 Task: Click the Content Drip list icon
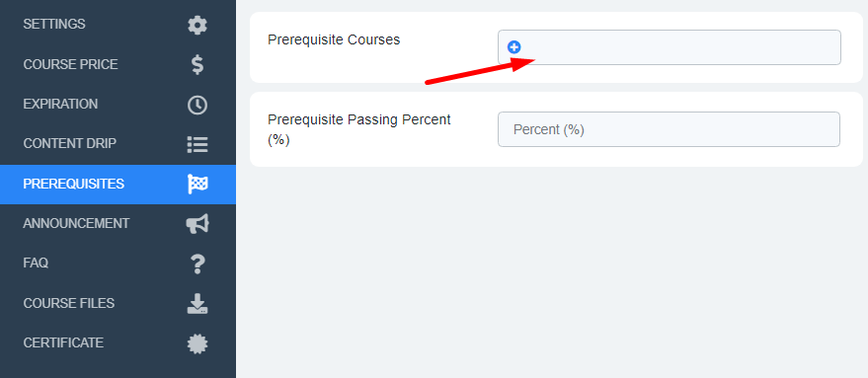pyautogui.click(x=197, y=144)
